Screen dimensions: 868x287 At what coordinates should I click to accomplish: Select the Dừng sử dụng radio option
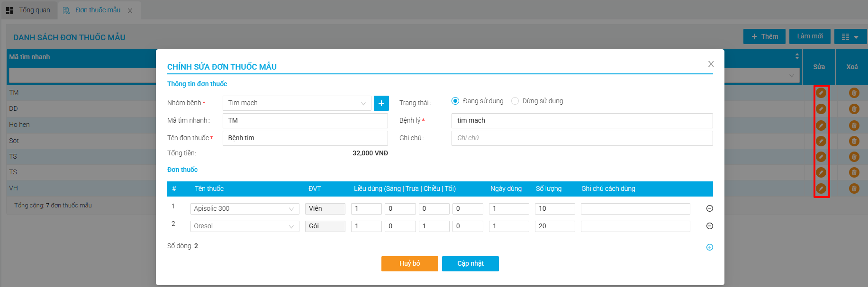(x=515, y=101)
